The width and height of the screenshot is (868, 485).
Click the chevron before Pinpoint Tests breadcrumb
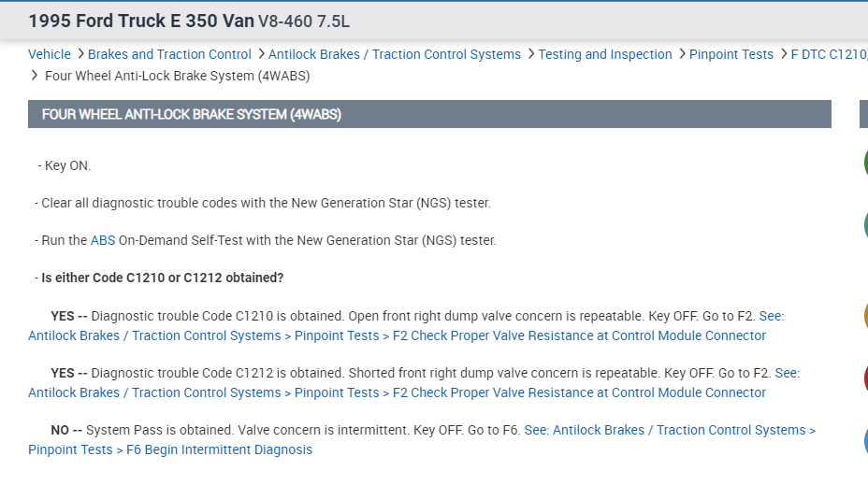coord(681,54)
